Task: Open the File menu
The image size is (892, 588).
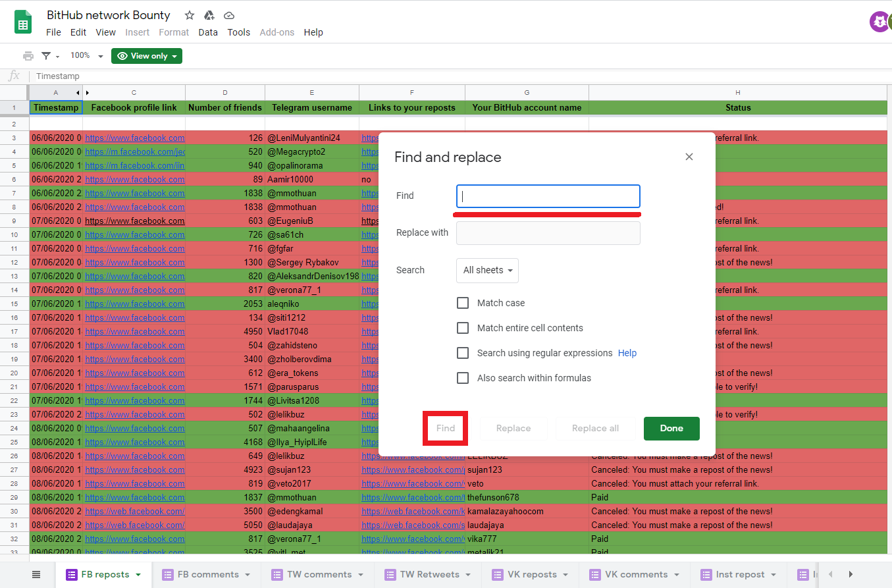Action: pyautogui.click(x=54, y=32)
